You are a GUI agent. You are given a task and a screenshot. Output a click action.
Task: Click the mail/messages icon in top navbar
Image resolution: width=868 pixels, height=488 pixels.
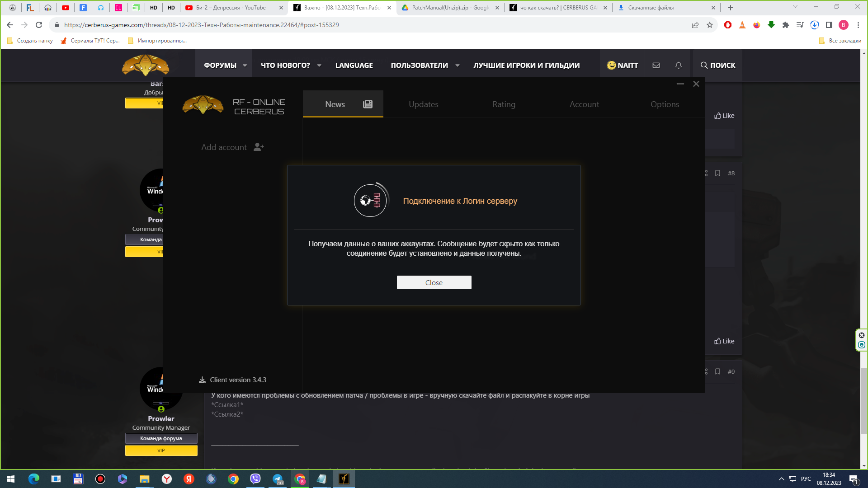tap(656, 65)
